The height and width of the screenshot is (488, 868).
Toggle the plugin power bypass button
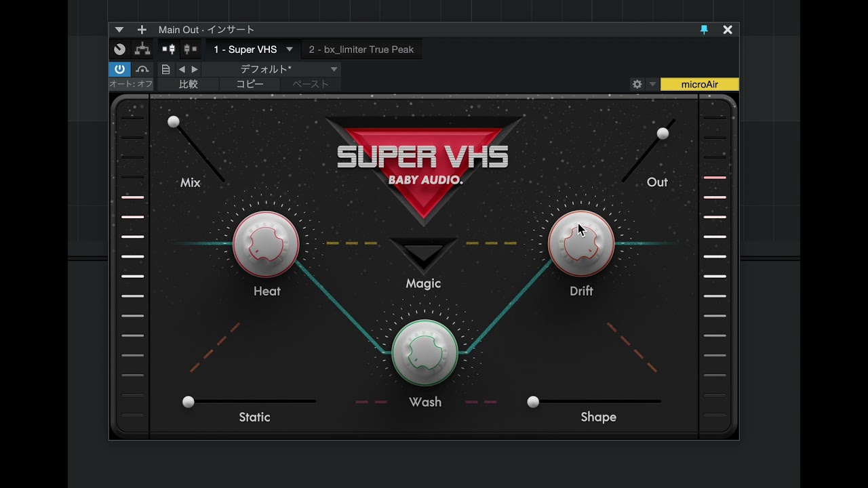[119, 69]
